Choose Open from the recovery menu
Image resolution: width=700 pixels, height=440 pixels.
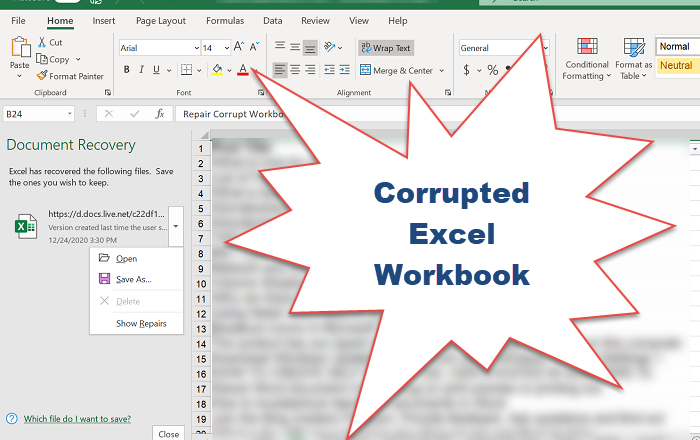(x=137, y=258)
